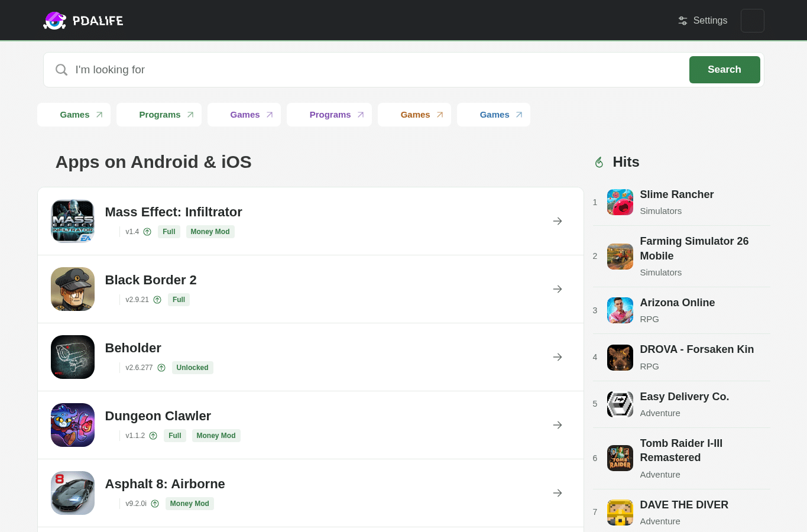Click the arrow on Black Border 2 row
Image resolution: width=807 pixels, height=532 pixels.
(x=558, y=289)
